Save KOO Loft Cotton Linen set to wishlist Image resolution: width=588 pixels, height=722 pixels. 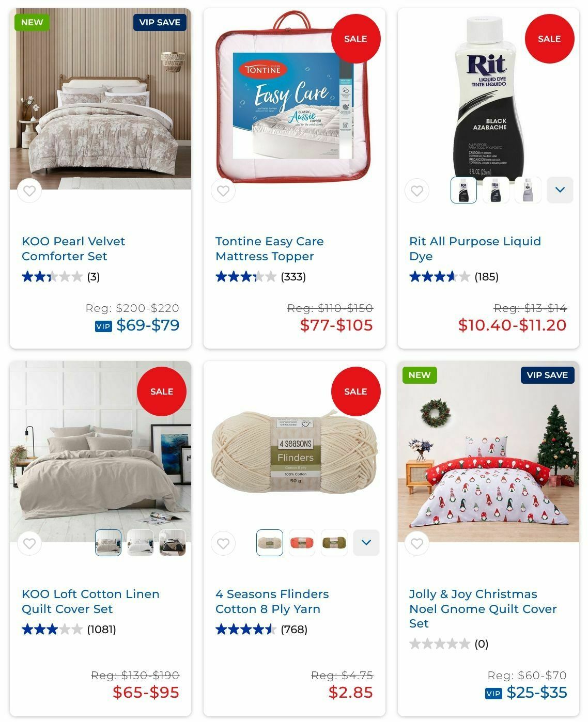click(x=29, y=543)
